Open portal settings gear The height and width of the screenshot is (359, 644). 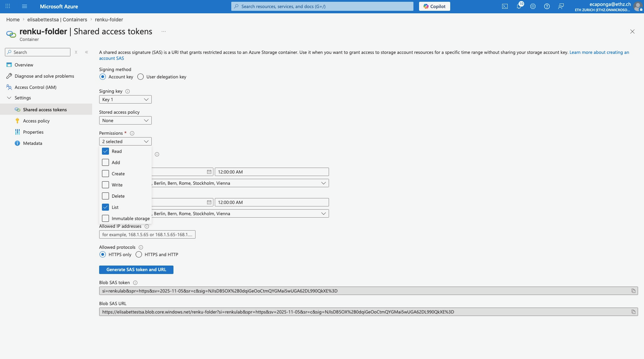[x=533, y=6]
